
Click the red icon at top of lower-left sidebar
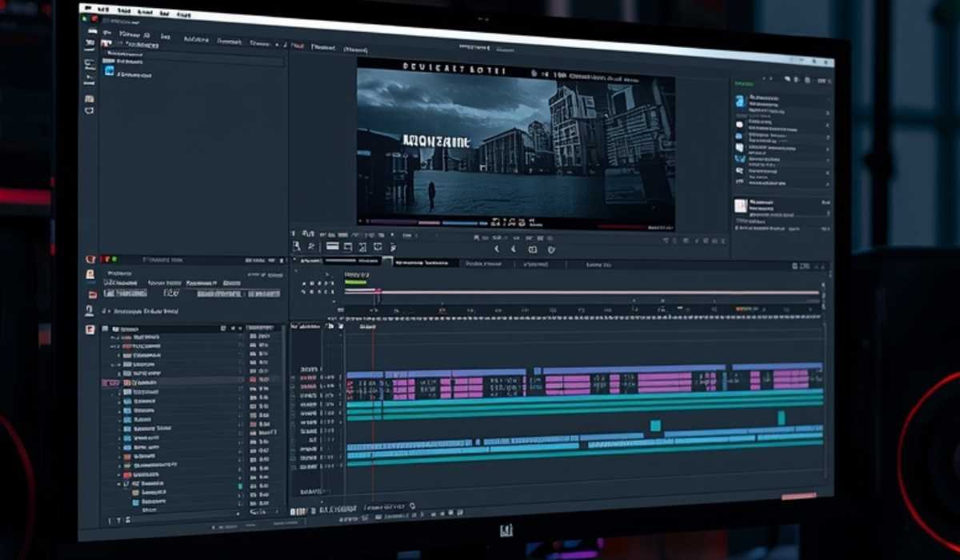90,259
